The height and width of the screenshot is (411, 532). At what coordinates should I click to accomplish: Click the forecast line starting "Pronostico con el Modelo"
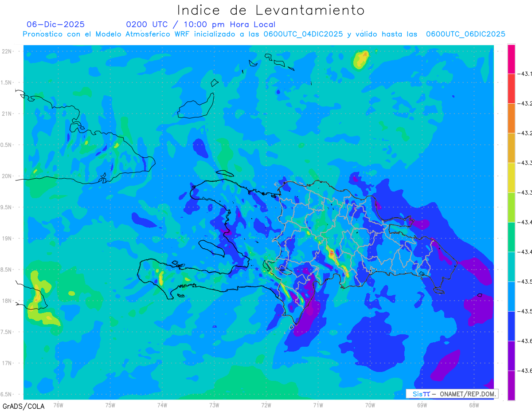coord(264,34)
